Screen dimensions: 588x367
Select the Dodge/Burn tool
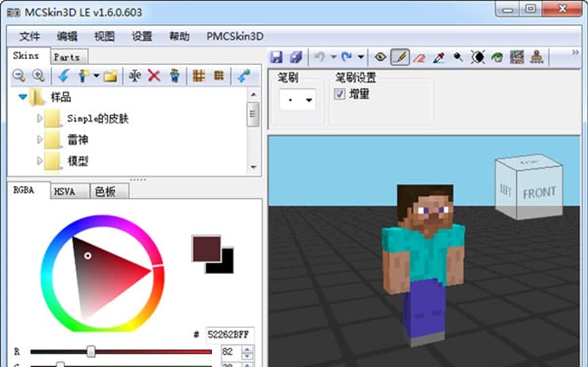[458, 57]
